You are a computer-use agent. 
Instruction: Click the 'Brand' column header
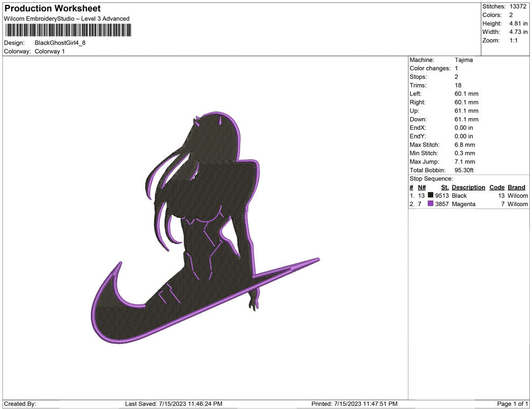point(516,187)
